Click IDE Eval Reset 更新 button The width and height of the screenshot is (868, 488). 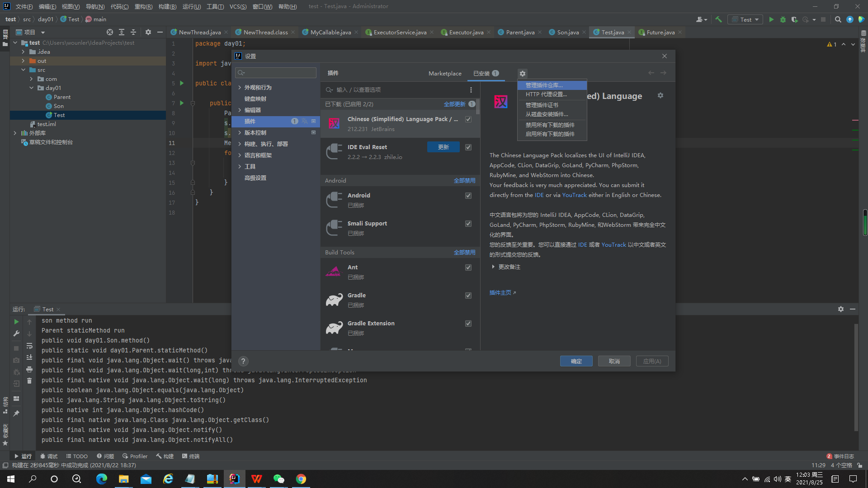(x=443, y=147)
